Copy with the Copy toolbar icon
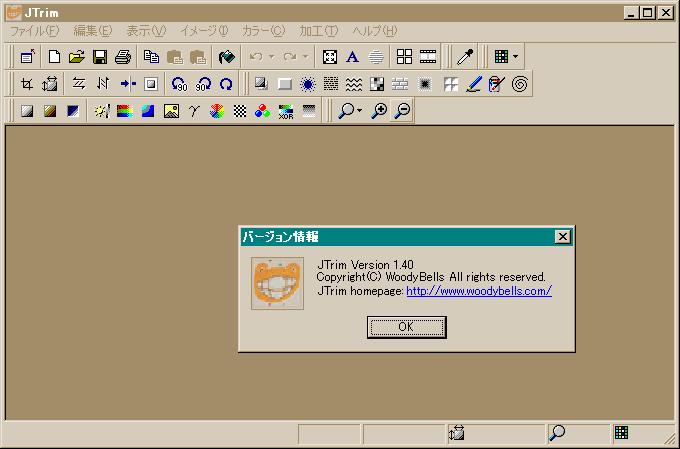 151,56
